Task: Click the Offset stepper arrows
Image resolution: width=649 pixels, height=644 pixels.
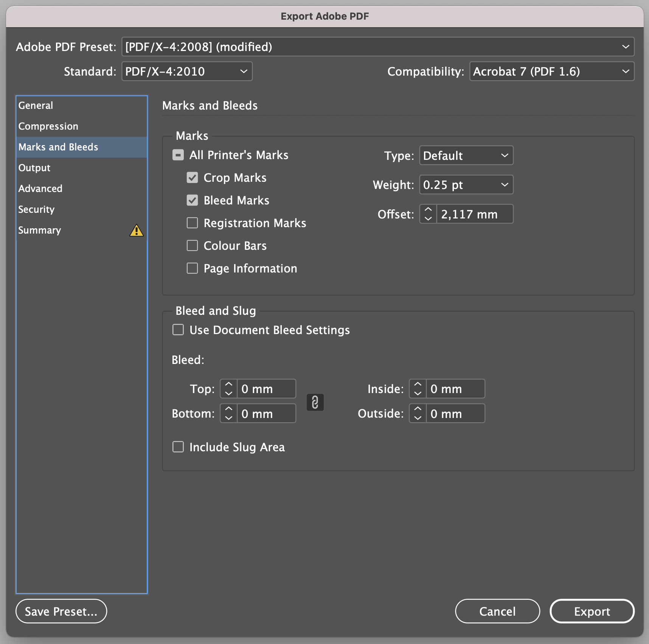Action: tap(428, 214)
